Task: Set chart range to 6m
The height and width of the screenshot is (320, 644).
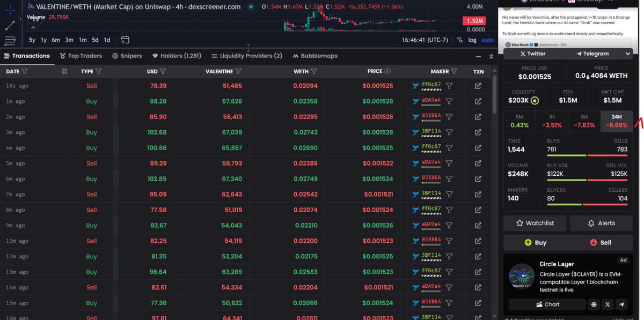Action: [56, 40]
